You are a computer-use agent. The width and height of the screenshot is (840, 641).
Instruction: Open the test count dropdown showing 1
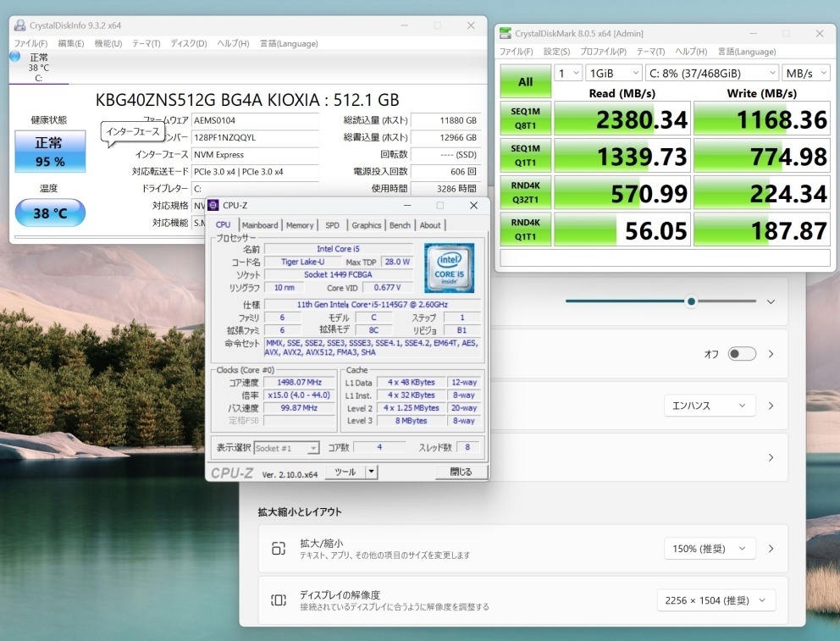click(567, 73)
